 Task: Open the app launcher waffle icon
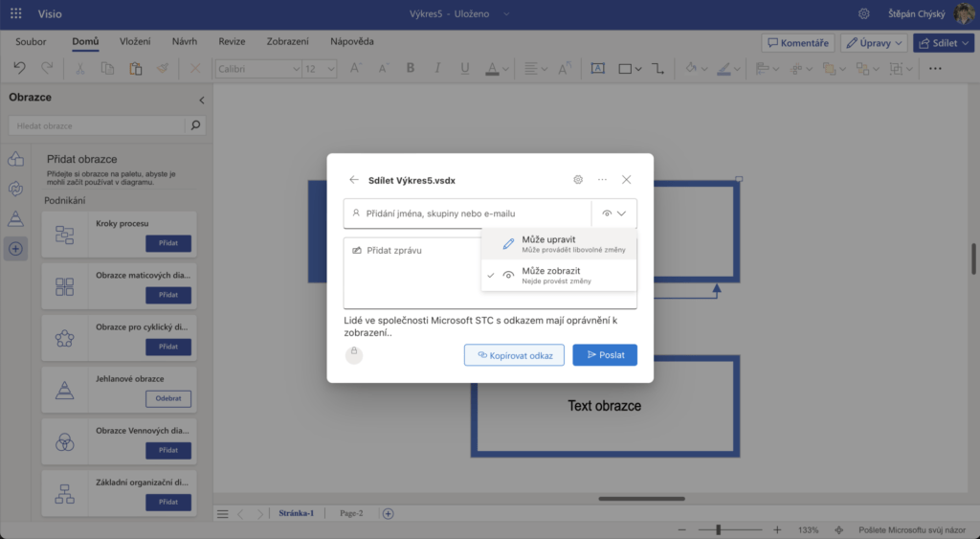click(16, 13)
